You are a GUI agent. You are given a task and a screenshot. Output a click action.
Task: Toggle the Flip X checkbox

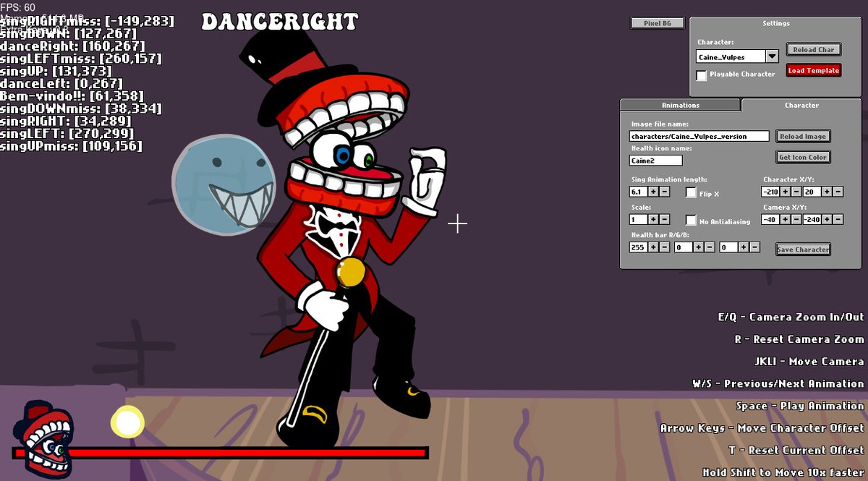(691, 192)
